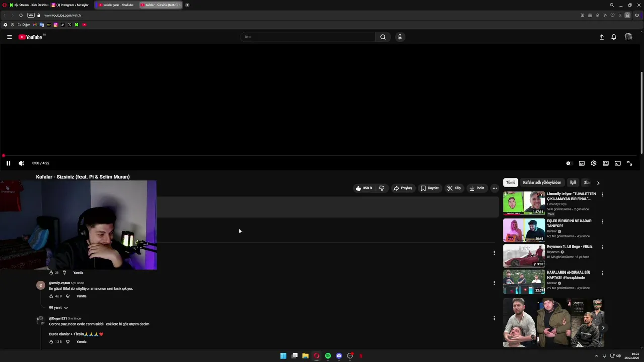Screen dimensions: 644x362
Task: Open the @emily-vq4un profile avatar
Action: 41,285
